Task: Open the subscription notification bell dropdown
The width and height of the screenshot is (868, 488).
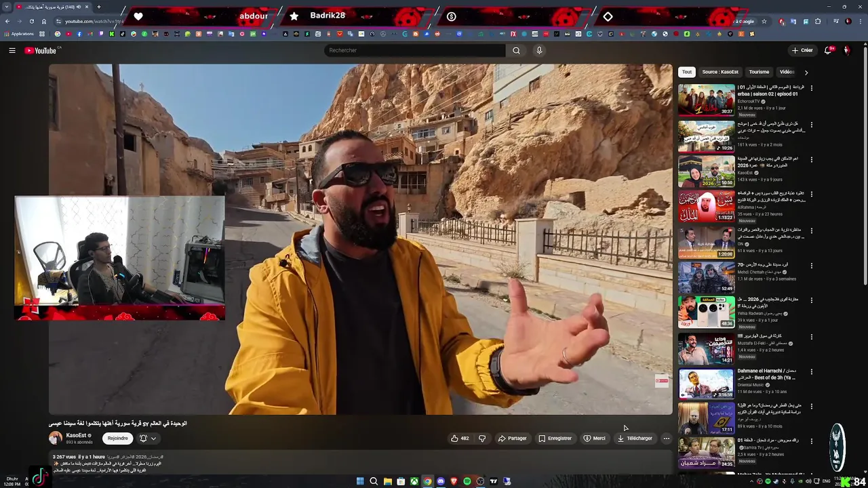Action: point(147,439)
